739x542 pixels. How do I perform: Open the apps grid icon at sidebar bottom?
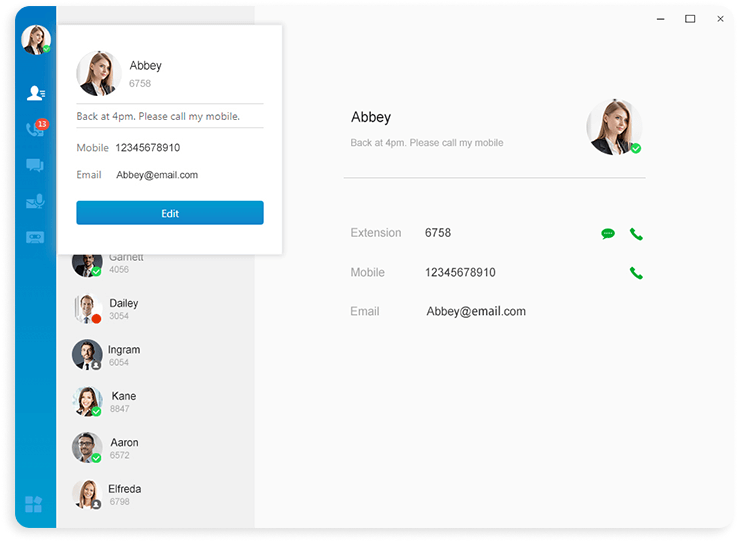click(x=34, y=504)
